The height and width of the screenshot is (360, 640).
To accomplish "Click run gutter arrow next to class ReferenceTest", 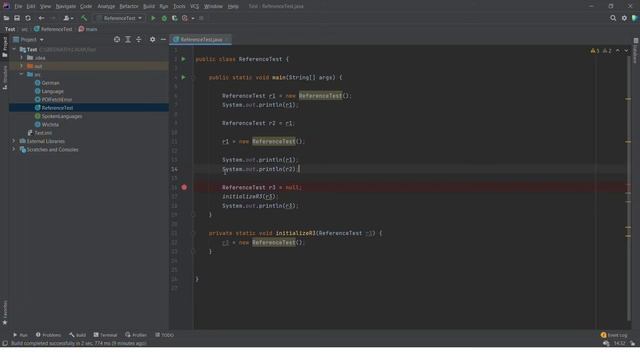I will pos(184,59).
